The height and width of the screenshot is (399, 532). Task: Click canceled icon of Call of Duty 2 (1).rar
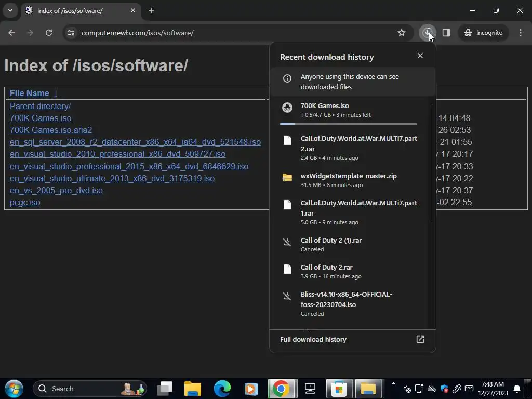pyautogui.click(x=287, y=242)
